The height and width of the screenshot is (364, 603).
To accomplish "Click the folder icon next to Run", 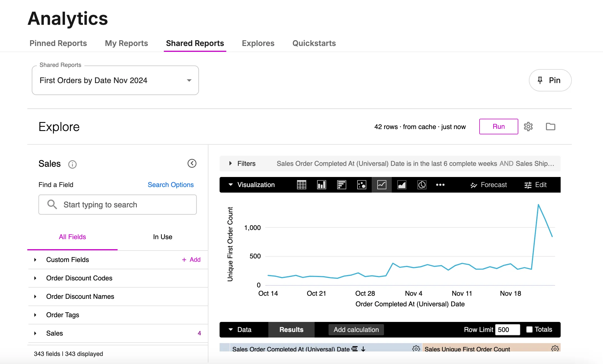I will point(550,127).
